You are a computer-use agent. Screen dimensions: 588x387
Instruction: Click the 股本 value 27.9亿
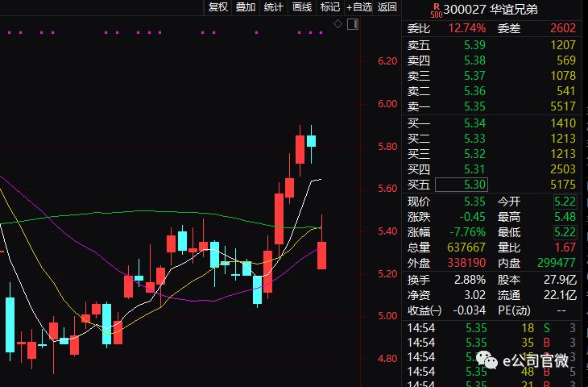pos(561,280)
